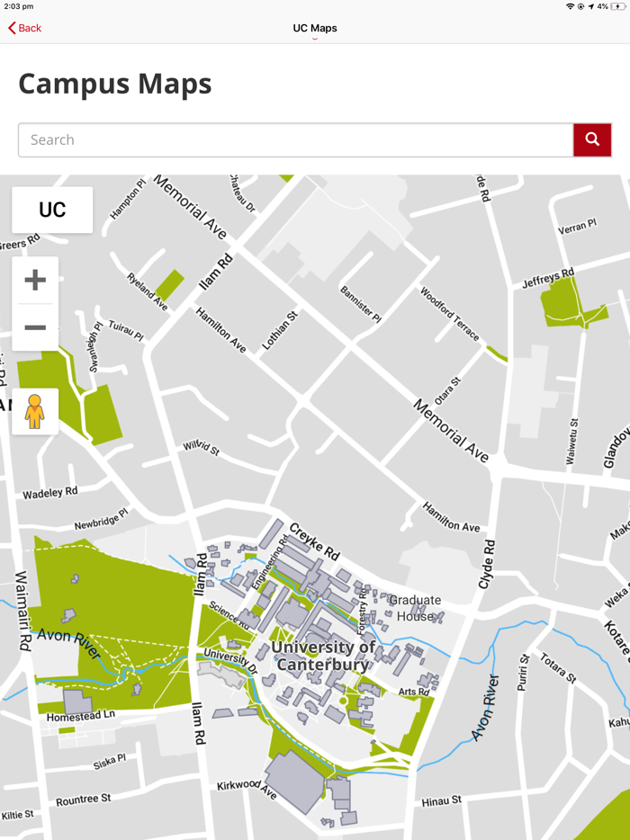Tap the battery indicator icon

620,7
